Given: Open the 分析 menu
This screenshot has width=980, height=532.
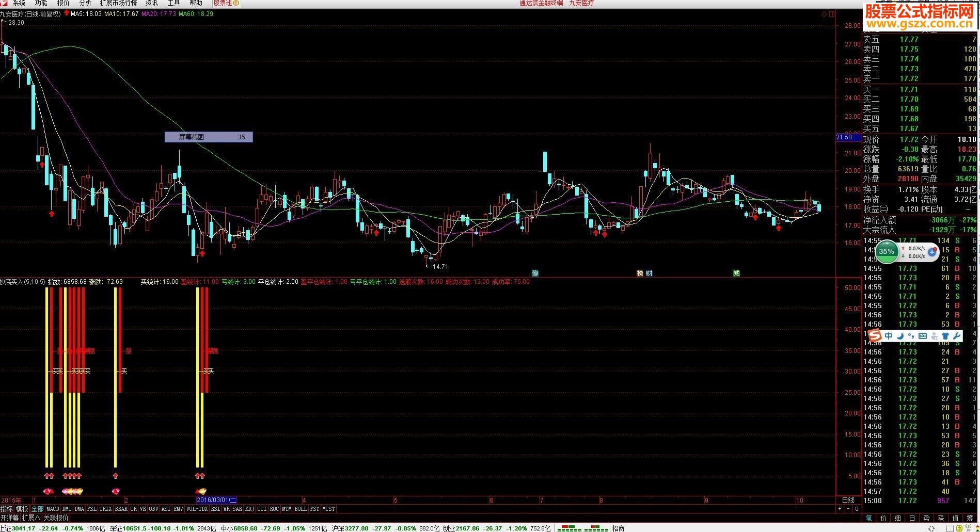Looking at the screenshot, I should 85,3.
